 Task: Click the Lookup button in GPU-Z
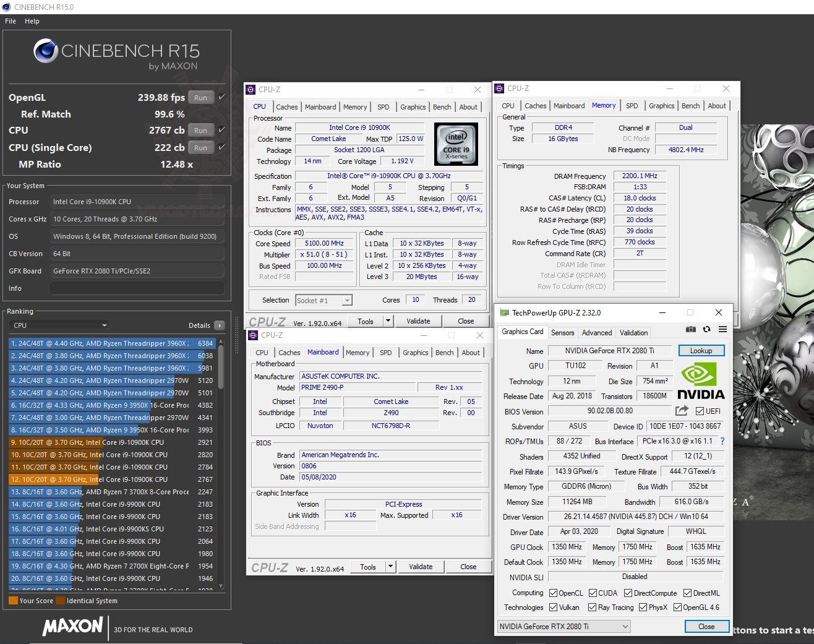701,350
